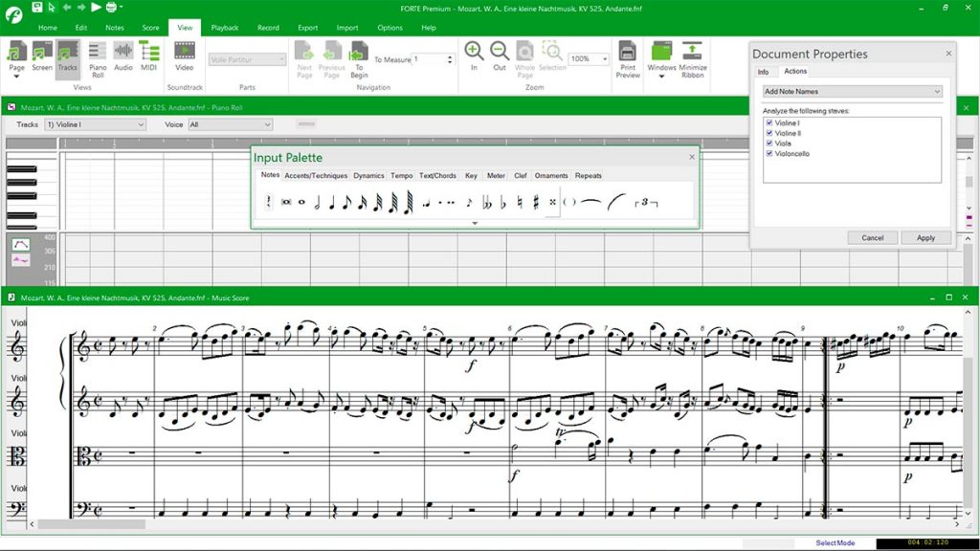Click the Cancel button in Document Properties

coord(873,238)
